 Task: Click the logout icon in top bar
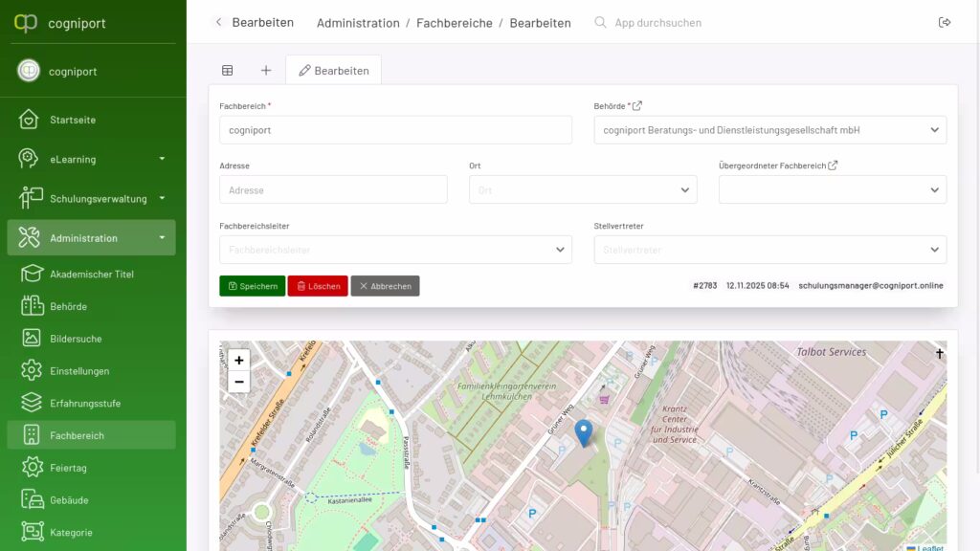coord(945,23)
